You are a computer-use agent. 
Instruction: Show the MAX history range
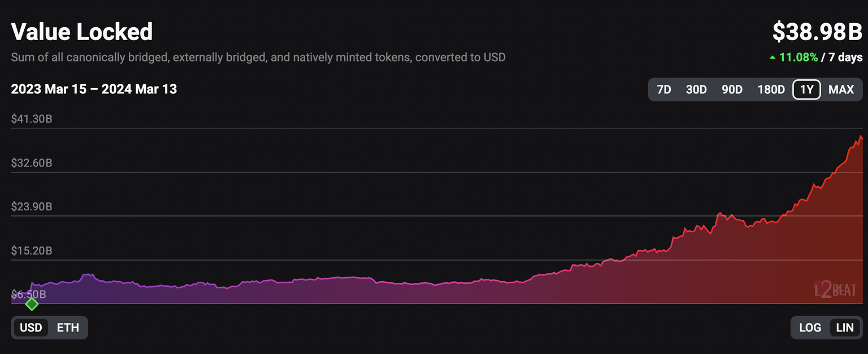click(x=841, y=89)
